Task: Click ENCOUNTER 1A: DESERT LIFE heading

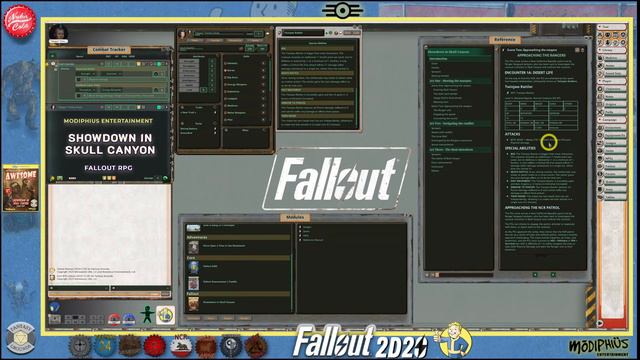Action: point(529,73)
